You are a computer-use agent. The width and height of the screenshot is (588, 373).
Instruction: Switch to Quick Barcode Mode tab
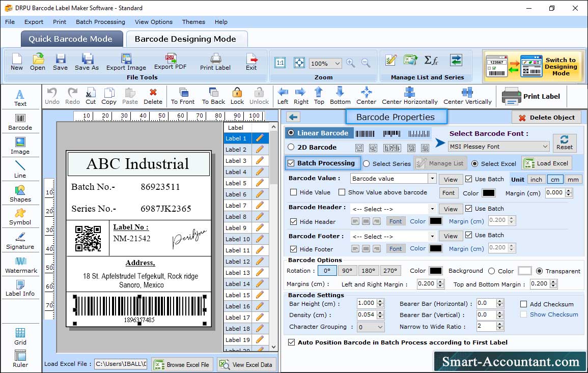coord(71,39)
